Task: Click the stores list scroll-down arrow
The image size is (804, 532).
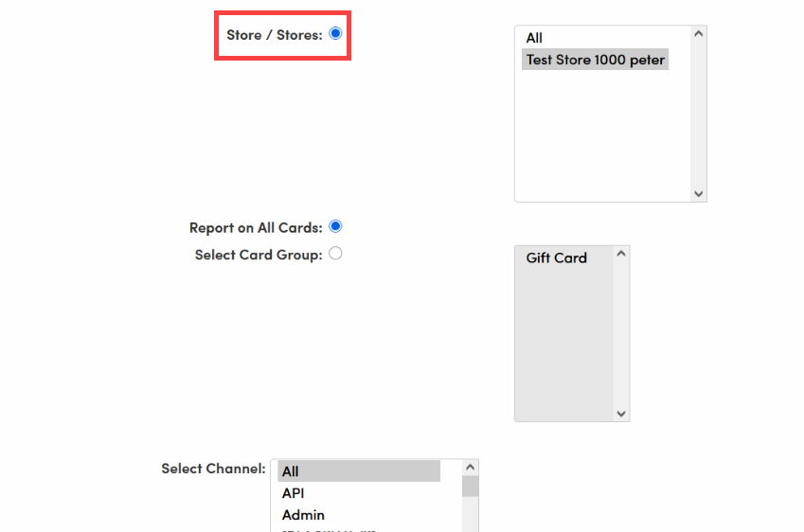Action: [x=699, y=193]
